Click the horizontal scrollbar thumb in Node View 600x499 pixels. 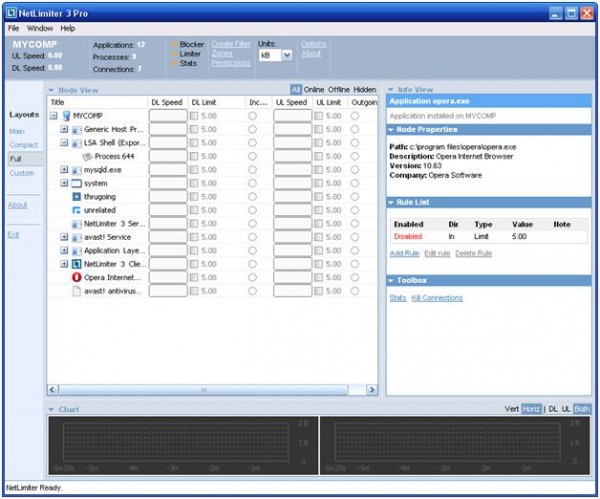[203, 390]
